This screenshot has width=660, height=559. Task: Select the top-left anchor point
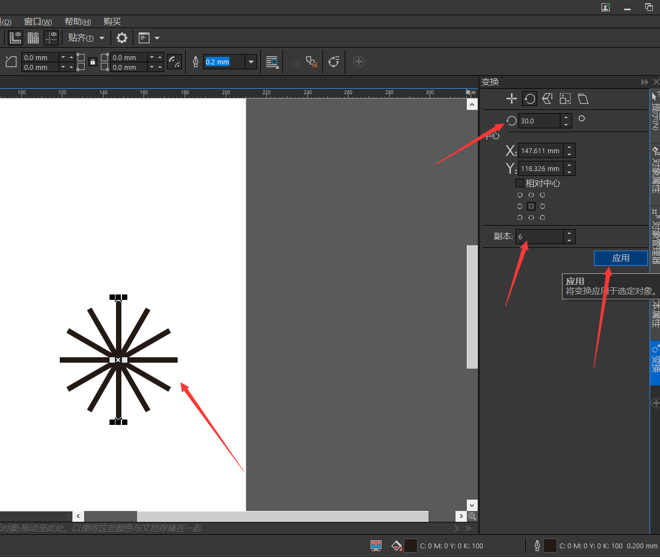click(520, 195)
